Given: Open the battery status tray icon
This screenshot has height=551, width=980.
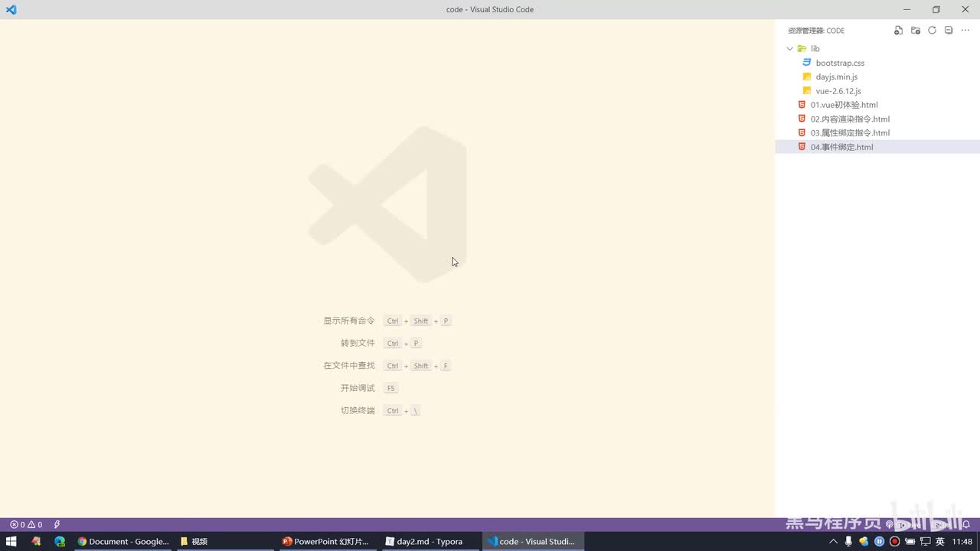Looking at the screenshot, I should point(910,541).
